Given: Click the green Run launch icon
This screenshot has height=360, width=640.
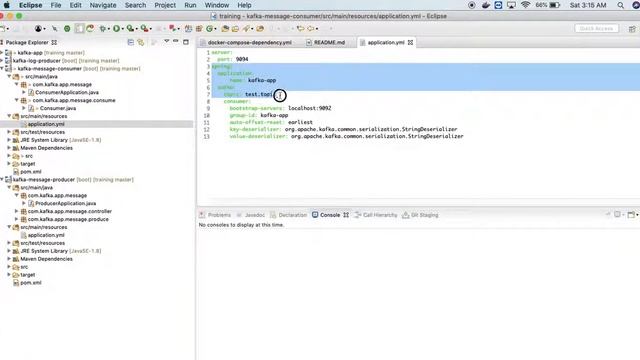Looking at the screenshot, I should coord(116,29).
